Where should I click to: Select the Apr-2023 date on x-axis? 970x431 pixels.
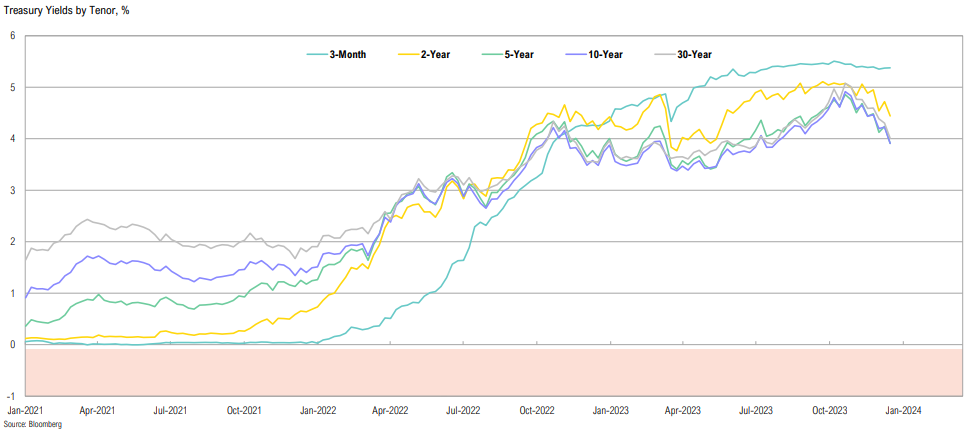pyautogui.click(x=683, y=410)
